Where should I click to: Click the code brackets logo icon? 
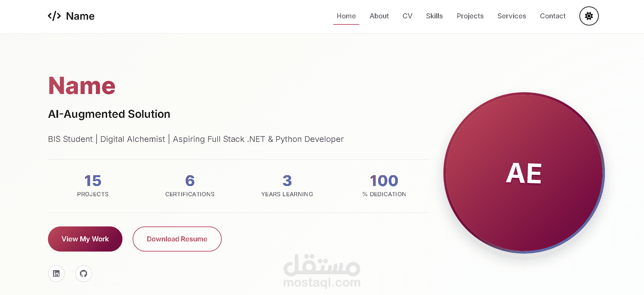[x=54, y=16]
